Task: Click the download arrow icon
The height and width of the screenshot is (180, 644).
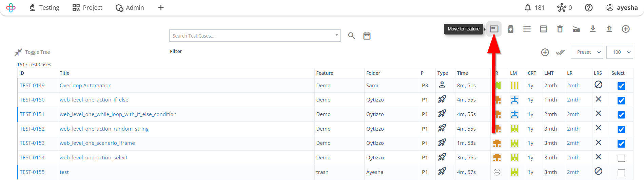Action: click(x=593, y=29)
